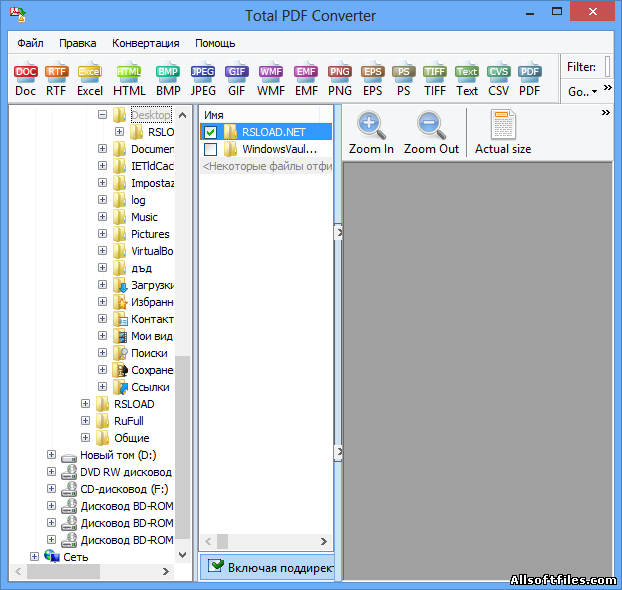Viewport: 622px width, 590px height.
Task: Toggle Включая поддиректории checkbox
Action: (216, 566)
